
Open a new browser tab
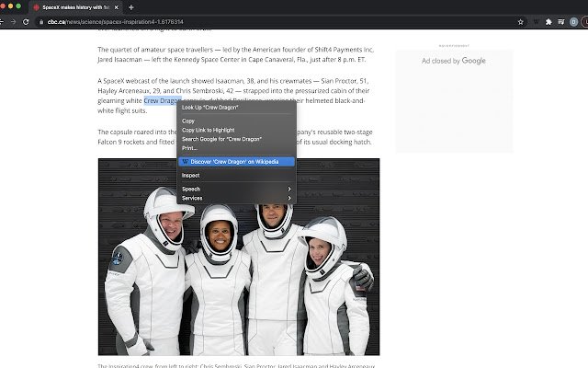tap(130, 7)
